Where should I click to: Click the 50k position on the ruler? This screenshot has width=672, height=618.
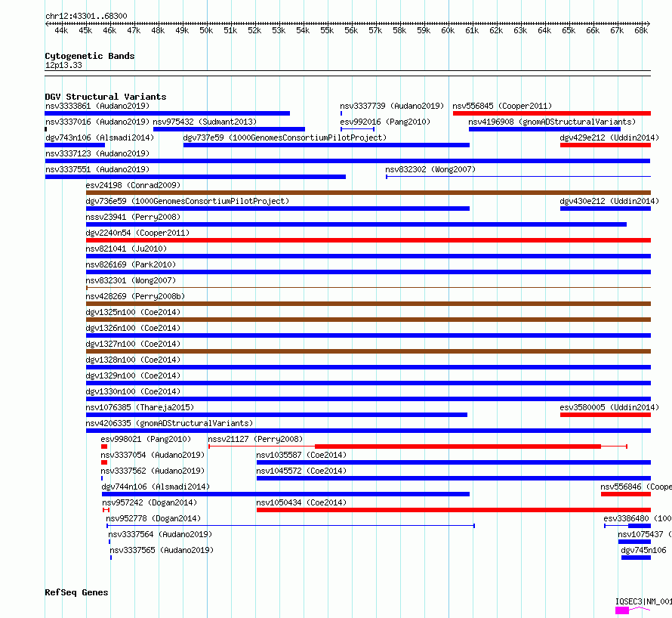(x=206, y=30)
